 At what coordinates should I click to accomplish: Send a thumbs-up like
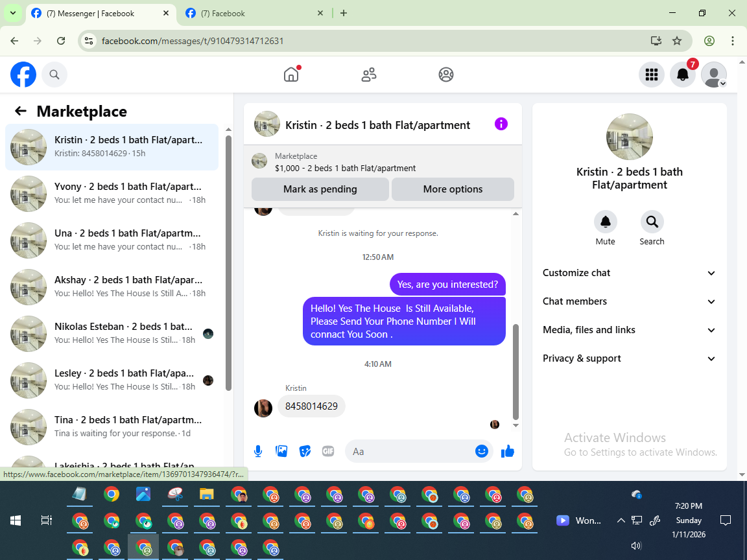[508, 451]
